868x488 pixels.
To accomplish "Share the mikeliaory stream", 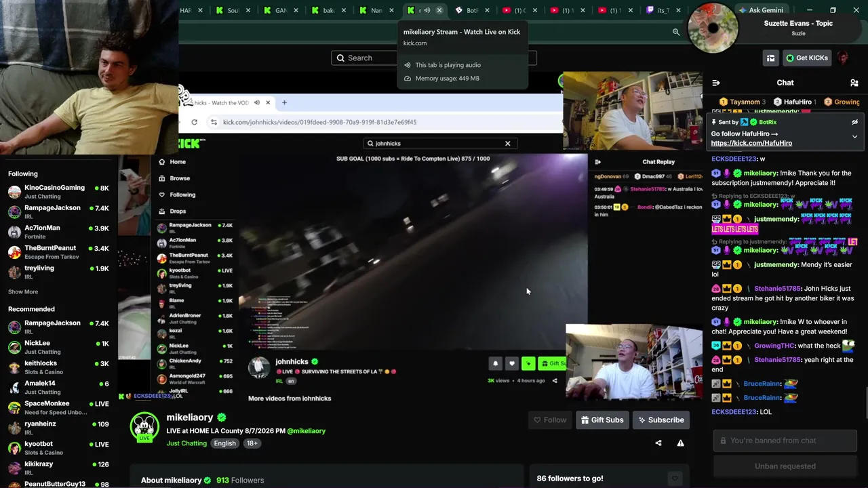I will tap(658, 443).
